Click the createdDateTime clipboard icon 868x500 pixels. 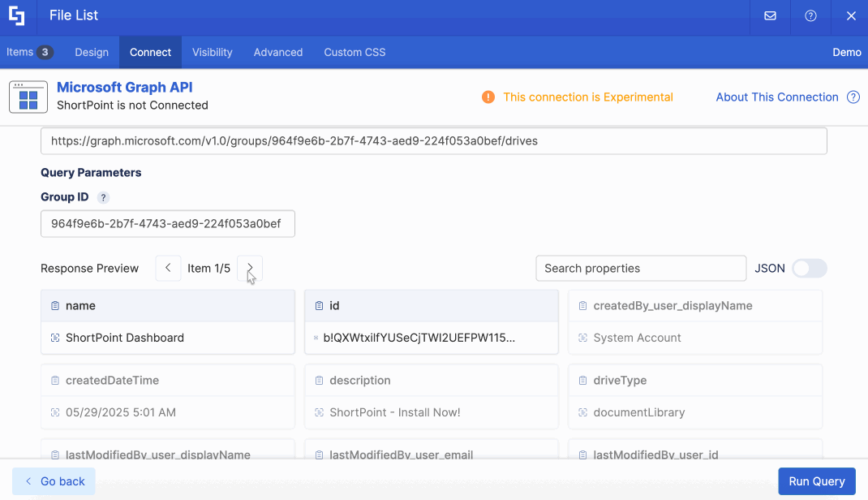click(55, 381)
